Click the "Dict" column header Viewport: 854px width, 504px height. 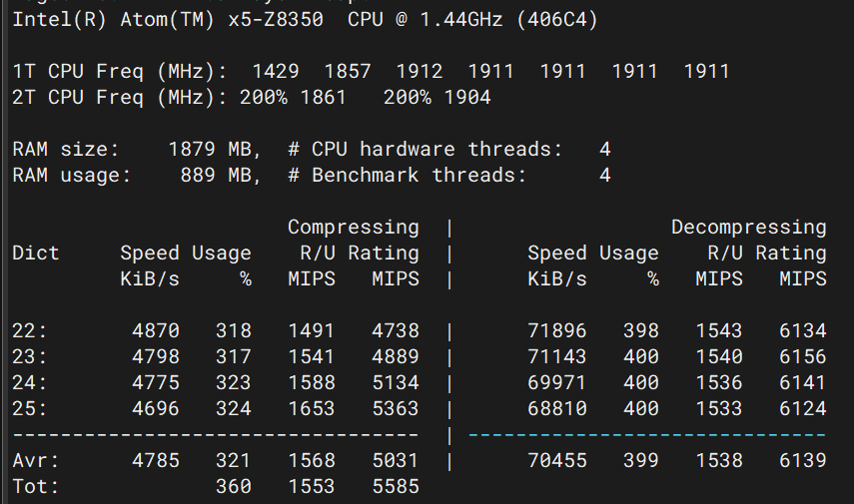point(36,253)
